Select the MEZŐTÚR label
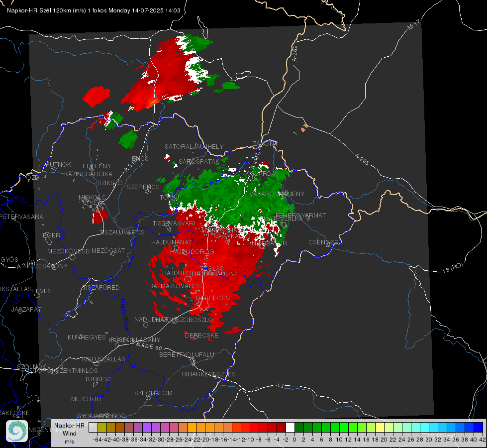The width and height of the screenshot is (487, 448). 86,399
